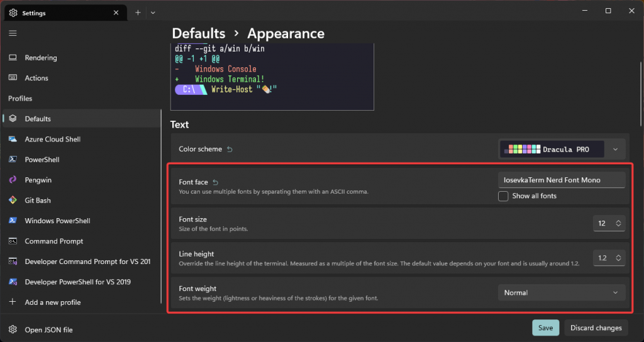The image size is (644, 342).
Task: Click the Command Prompt profile icon
Action: tap(13, 241)
